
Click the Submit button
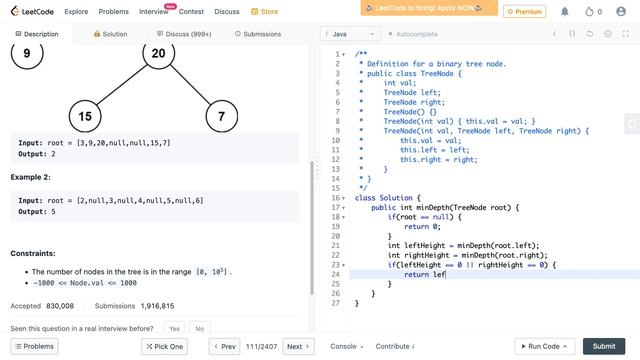point(604,346)
